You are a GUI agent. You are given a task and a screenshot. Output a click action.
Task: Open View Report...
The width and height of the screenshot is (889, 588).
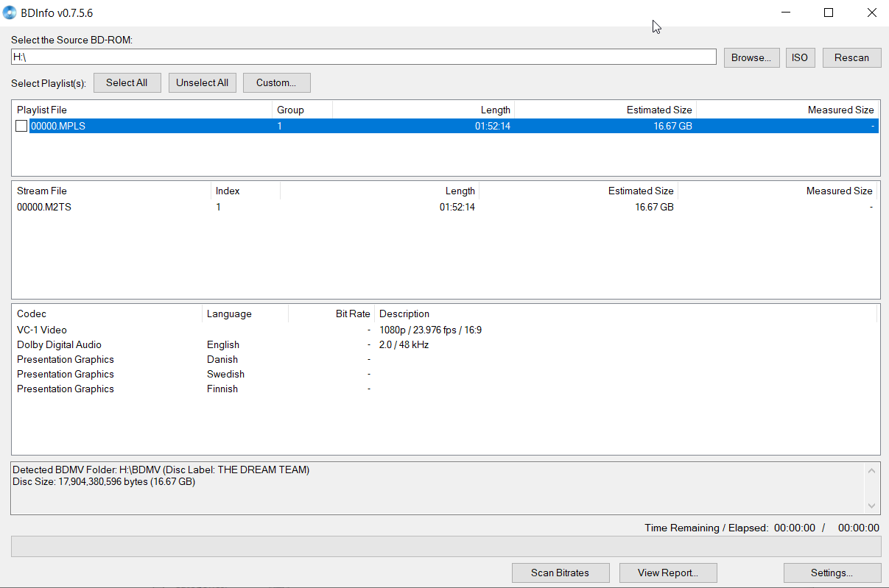[668, 573]
